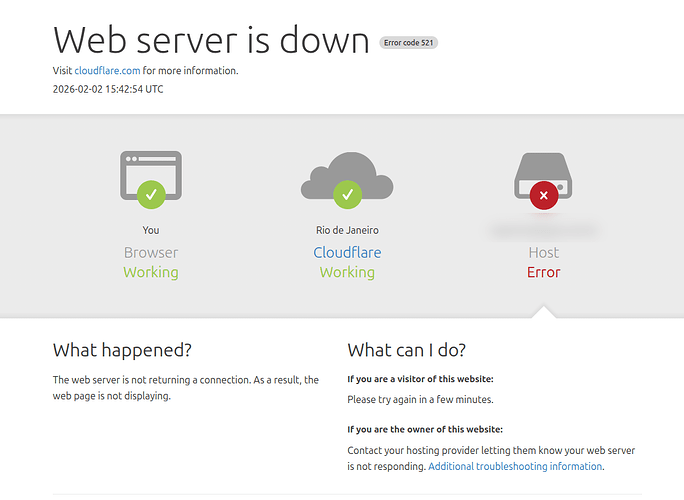The width and height of the screenshot is (684, 500).
Task: Click the 'Browser' status label
Action: (x=151, y=253)
